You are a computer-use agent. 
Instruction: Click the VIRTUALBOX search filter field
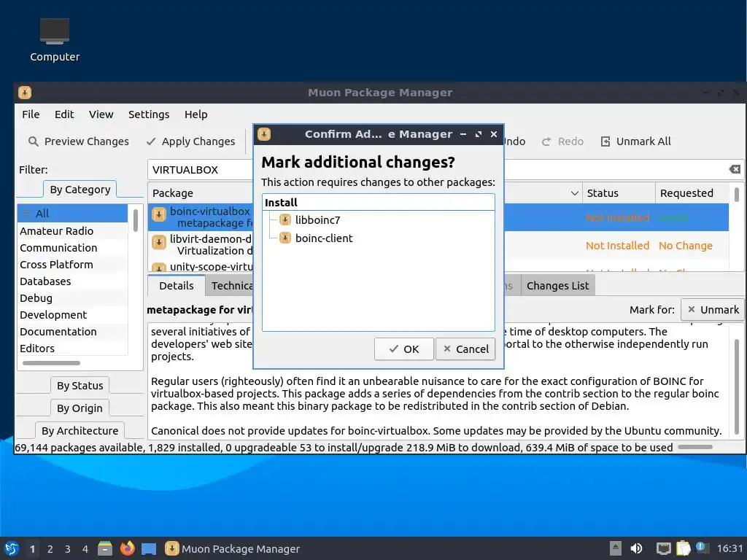click(201, 169)
